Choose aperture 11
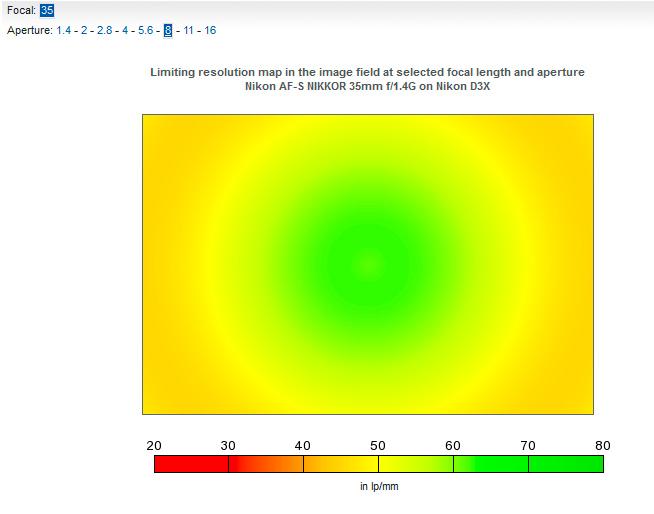 (x=189, y=30)
